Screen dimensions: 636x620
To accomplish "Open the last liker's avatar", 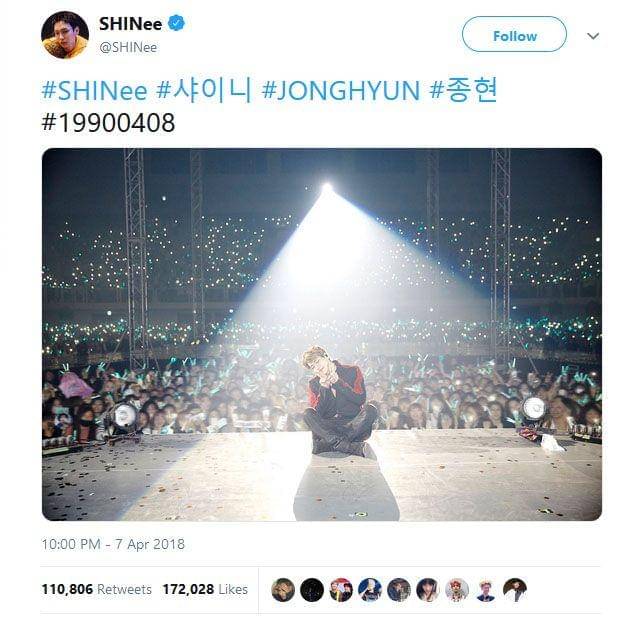I will [515, 590].
